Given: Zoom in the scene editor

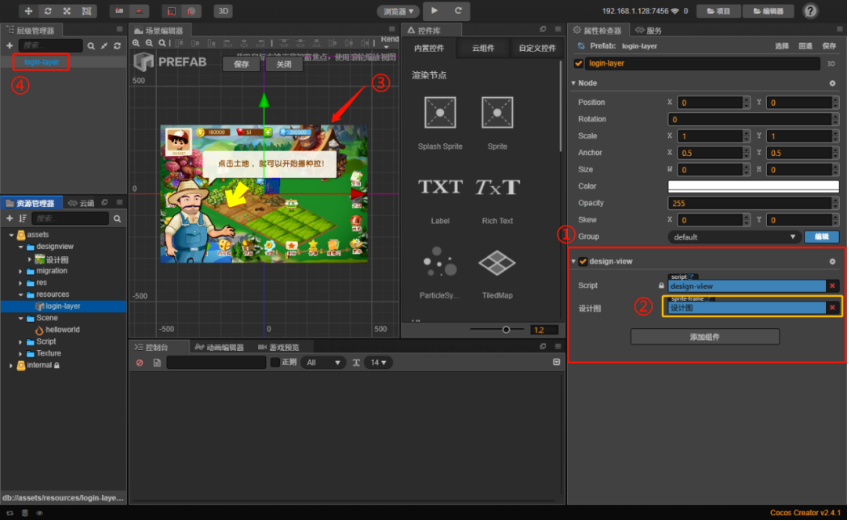Looking at the screenshot, I should (136, 43).
